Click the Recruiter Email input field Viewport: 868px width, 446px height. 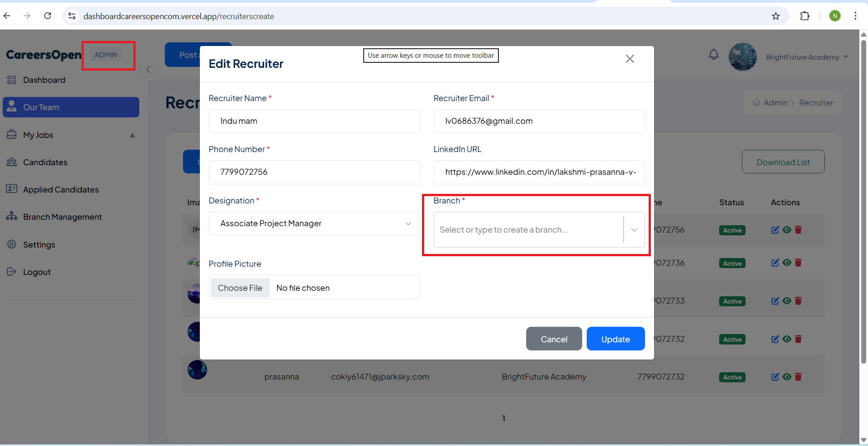[538, 121]
